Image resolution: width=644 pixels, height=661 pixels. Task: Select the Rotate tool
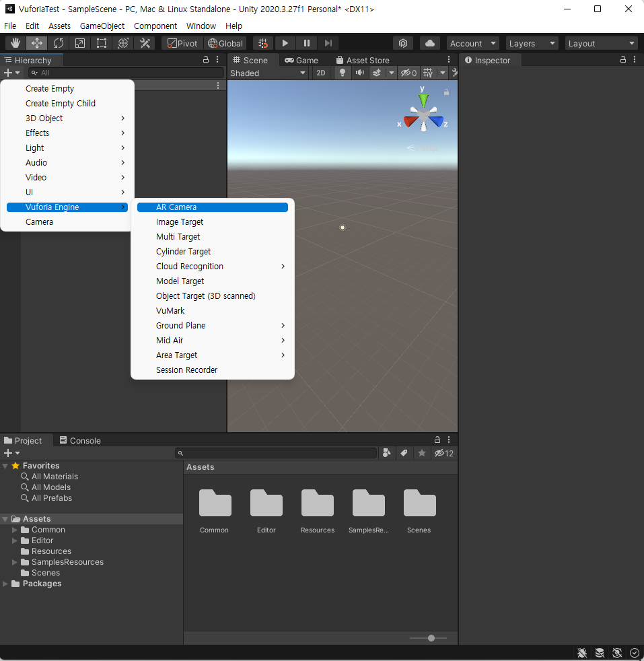pyautogui.click(x=58, y=43)
